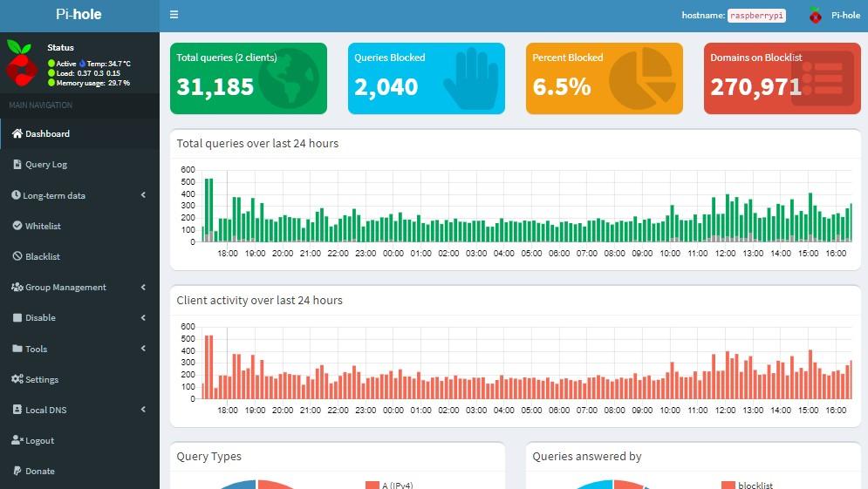
Task: Expand the Long-term data submenu arrow
Action: [143, 194]
